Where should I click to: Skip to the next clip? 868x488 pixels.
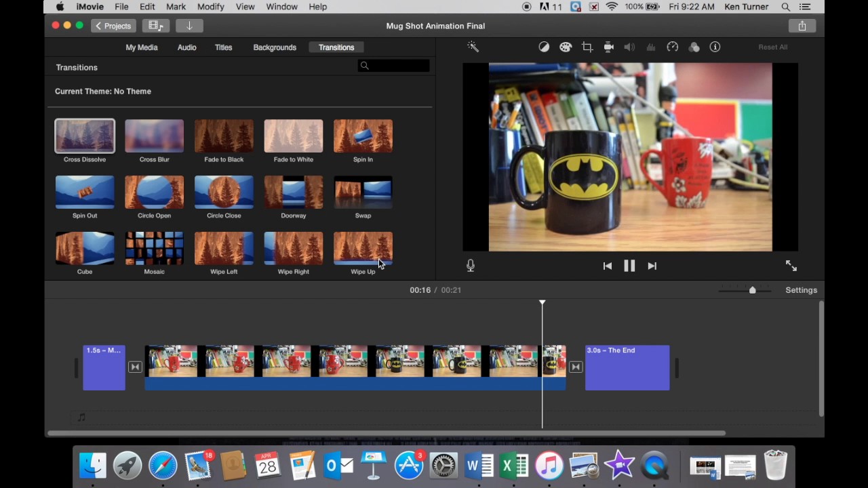[x=652, y=266]
